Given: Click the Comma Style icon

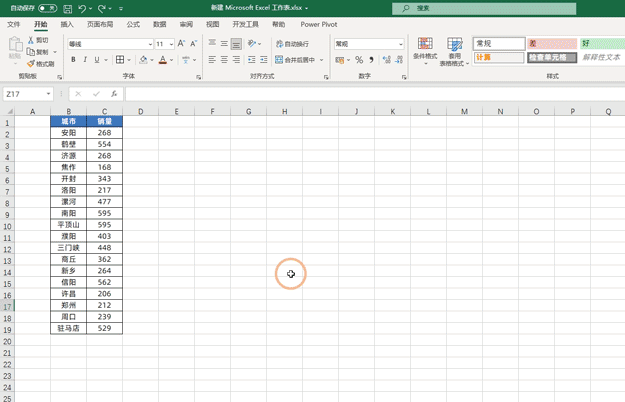Looking at the screenshot, I should [371, 60].
